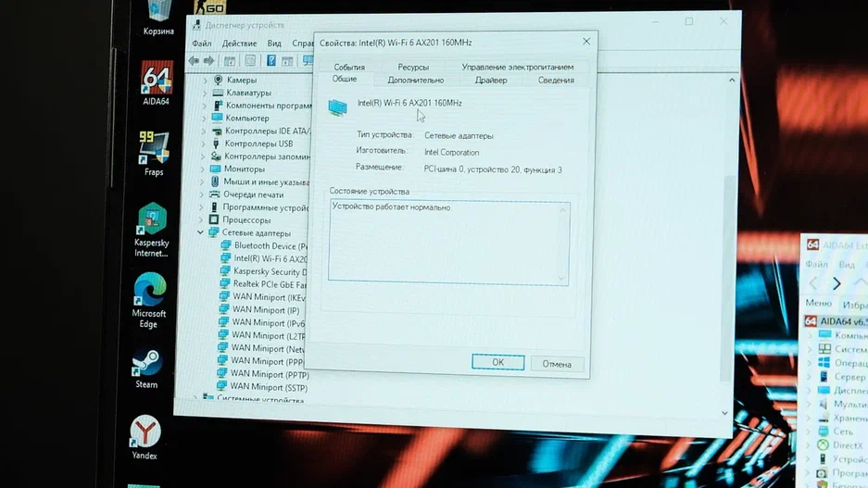
Task: Expand the Компоненты программного обеспечения category
Action: [x=205, y=106]
